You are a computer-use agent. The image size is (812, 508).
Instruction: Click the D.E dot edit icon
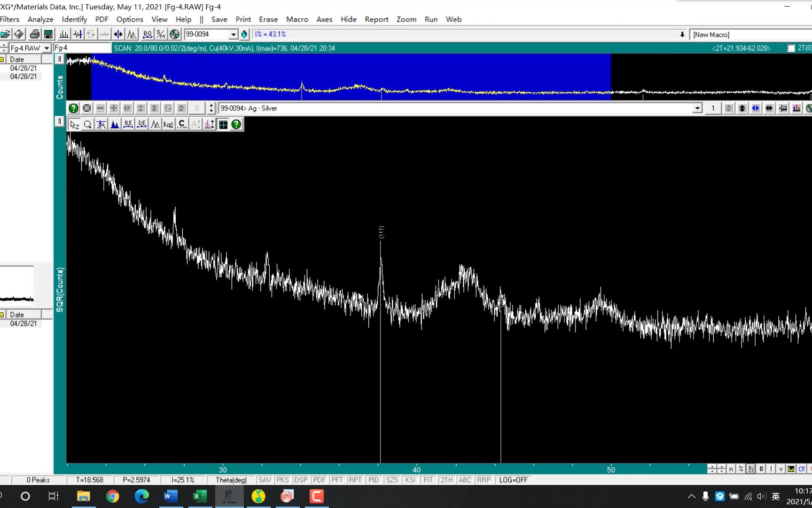pos(142,124)
